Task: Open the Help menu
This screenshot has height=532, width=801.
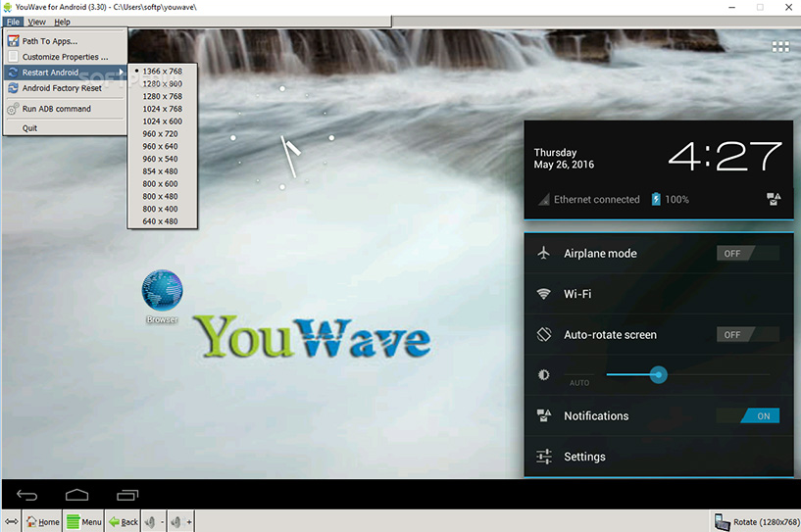Action: [x=63, y=22]
